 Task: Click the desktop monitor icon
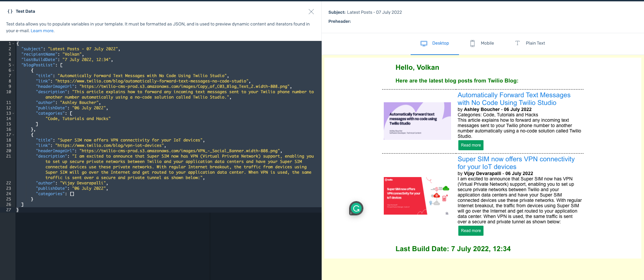coord(424,43)
